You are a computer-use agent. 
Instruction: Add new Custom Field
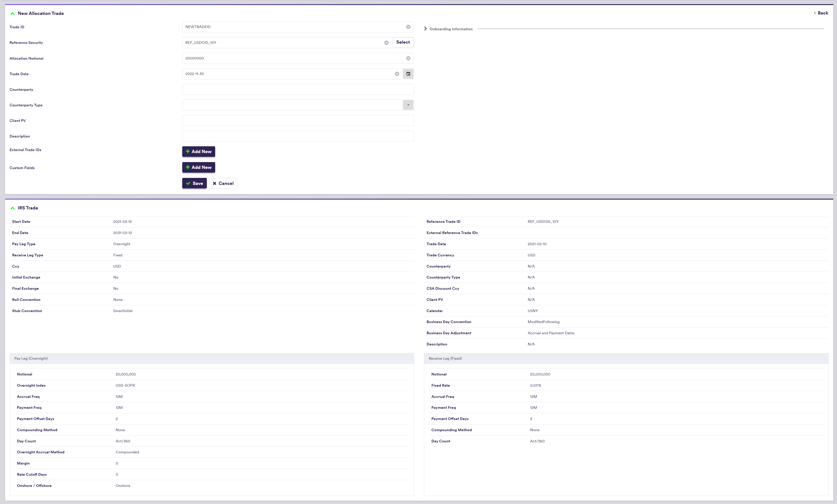pos(198,167)
